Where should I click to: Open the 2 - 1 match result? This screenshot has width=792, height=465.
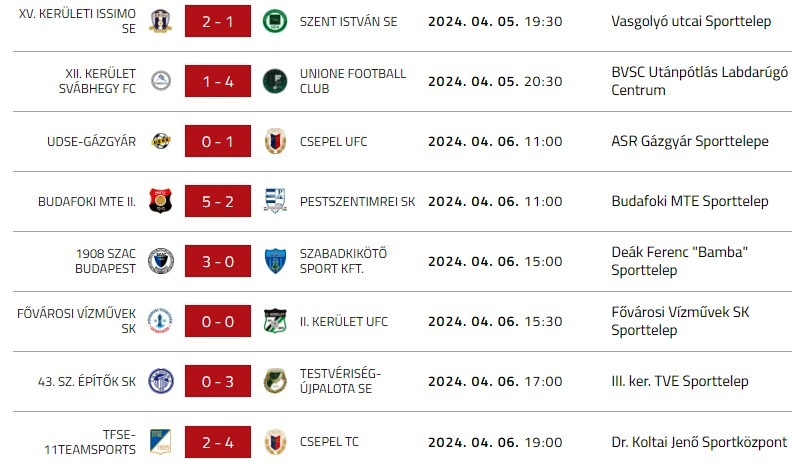217,21
